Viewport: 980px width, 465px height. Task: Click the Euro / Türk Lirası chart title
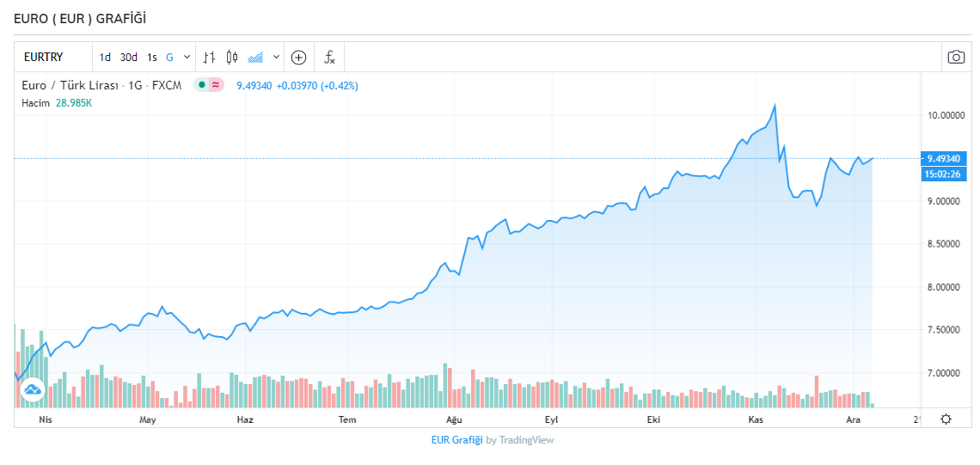[x=70, y=85]
